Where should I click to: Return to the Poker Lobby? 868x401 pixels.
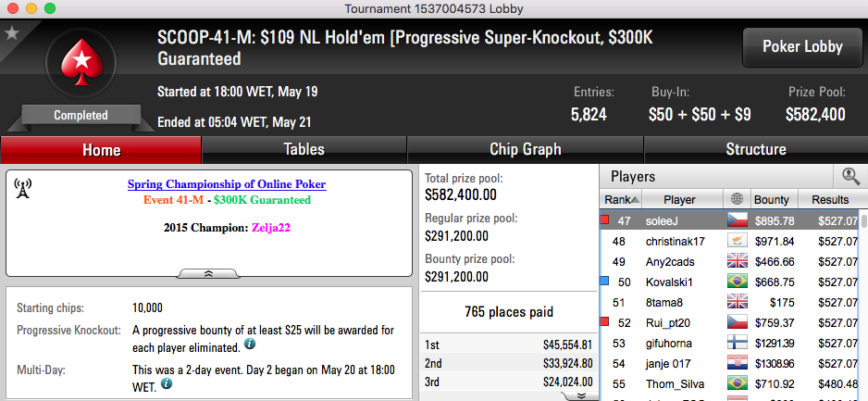click(x=802, y=47)
